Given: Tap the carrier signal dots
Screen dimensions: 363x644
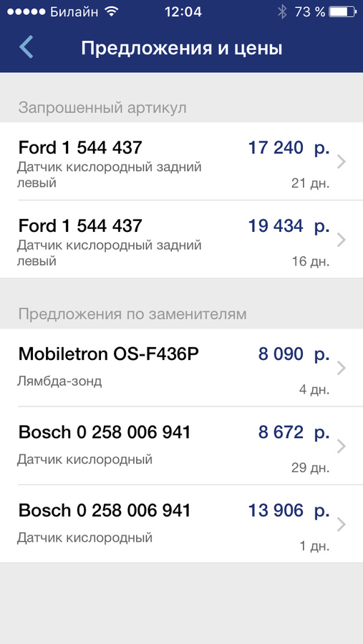Looking at the screenshot, I should pyautogui.click(x=26, y=12).
